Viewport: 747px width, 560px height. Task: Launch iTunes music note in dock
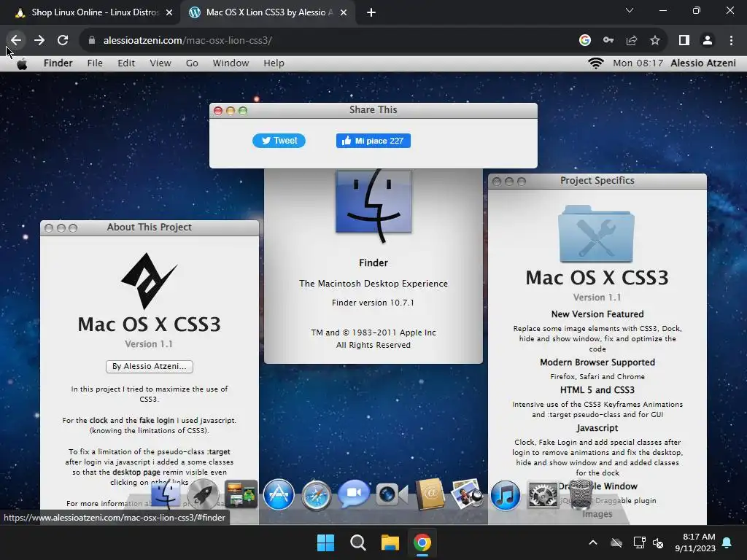[505, 495]
